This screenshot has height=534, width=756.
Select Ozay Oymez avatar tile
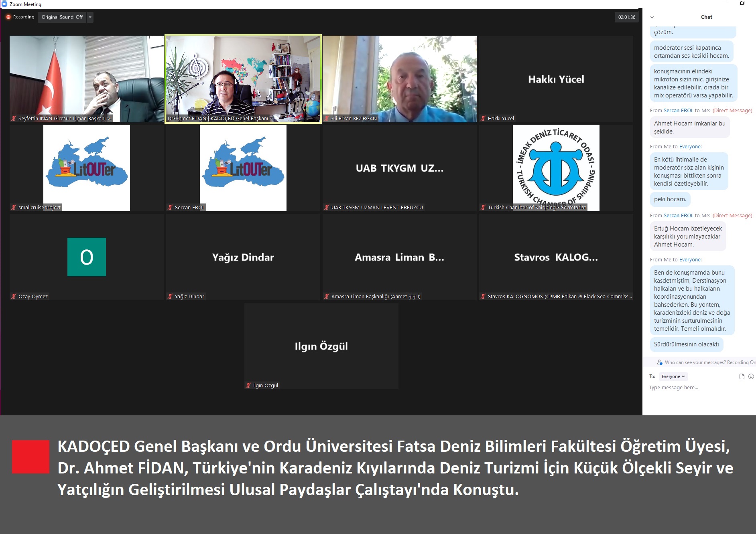coord(87,257)
